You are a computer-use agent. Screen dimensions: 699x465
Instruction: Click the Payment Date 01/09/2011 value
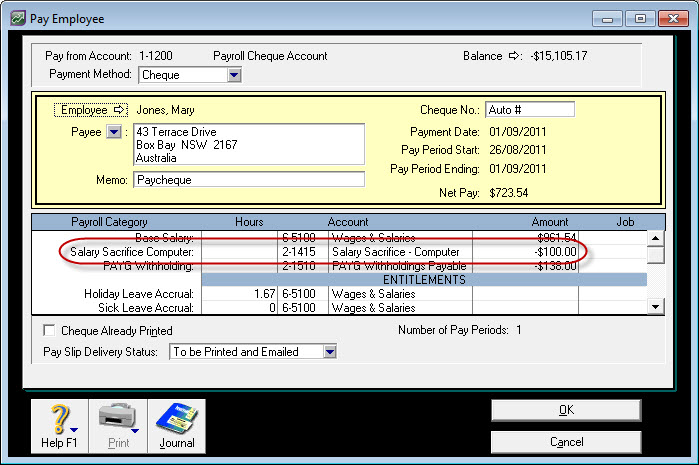518,132
